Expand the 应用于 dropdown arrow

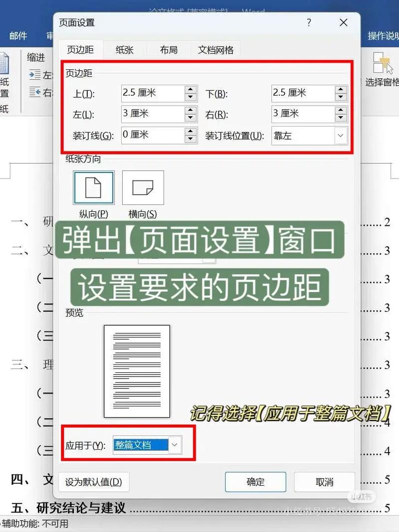pos(175,445)
